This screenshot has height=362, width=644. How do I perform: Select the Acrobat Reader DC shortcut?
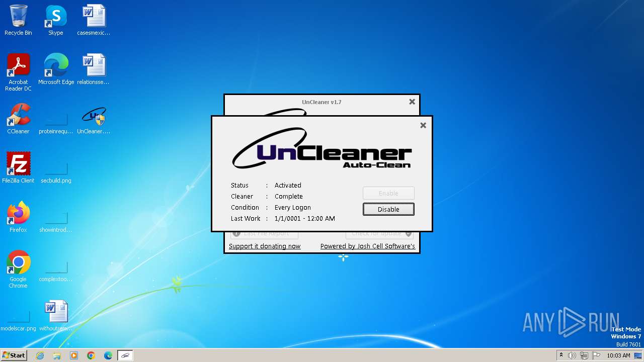18,72
